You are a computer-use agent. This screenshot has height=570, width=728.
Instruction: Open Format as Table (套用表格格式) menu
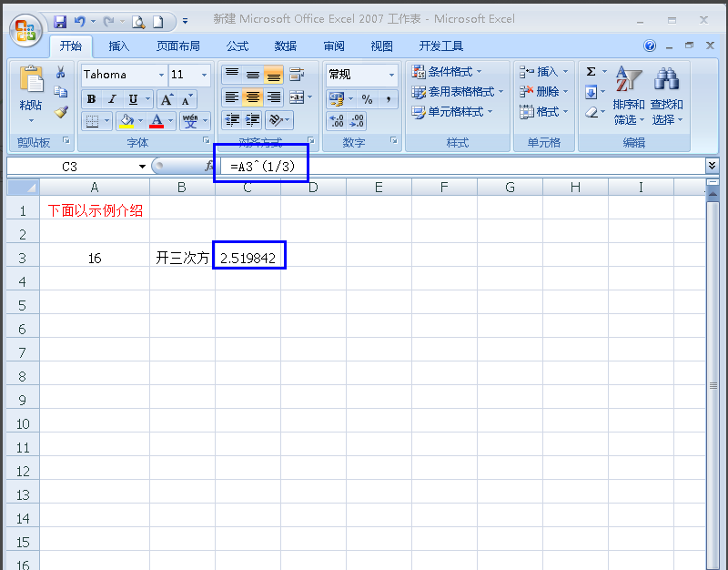[458, 92]
